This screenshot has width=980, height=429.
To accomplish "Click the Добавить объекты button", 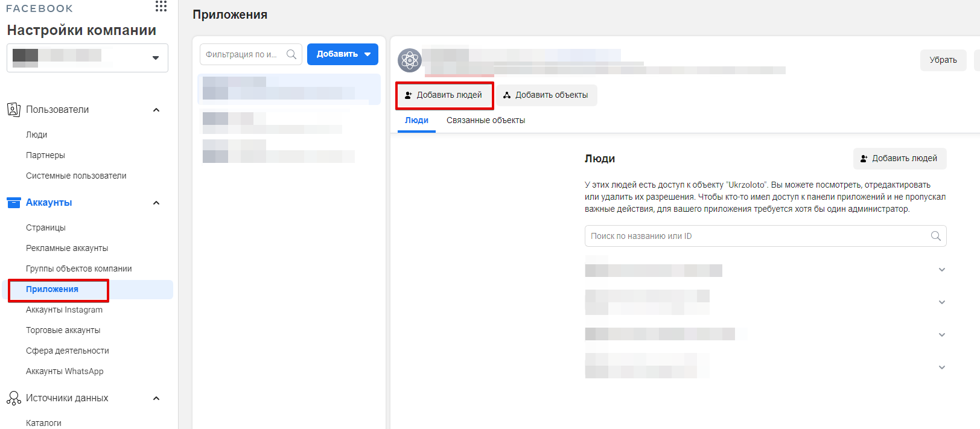I will pyautogui.click(x=546, y=95).
